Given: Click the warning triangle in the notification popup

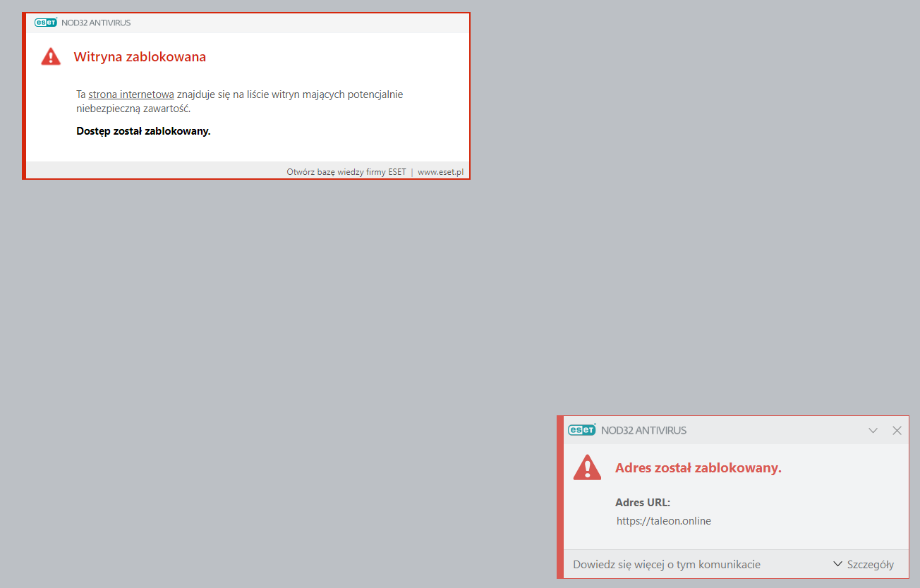Looking at the screenshot, I should click(x=587, y=467).
